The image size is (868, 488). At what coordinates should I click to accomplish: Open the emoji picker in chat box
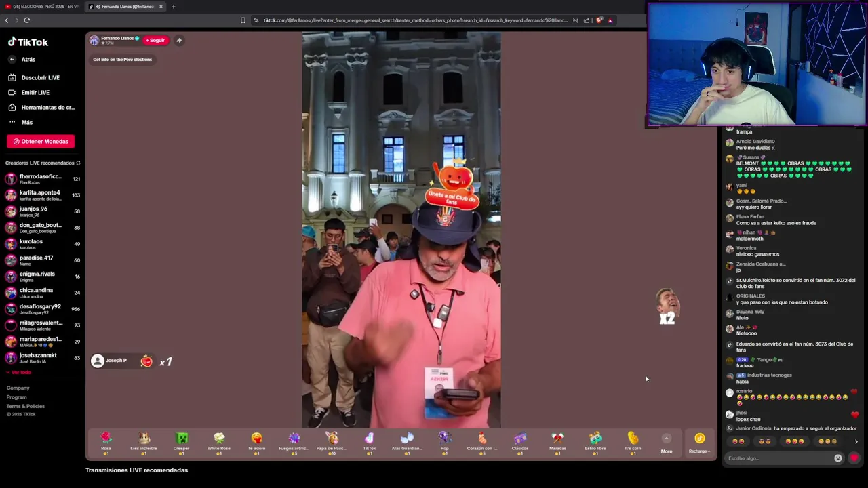click(838, 458)
